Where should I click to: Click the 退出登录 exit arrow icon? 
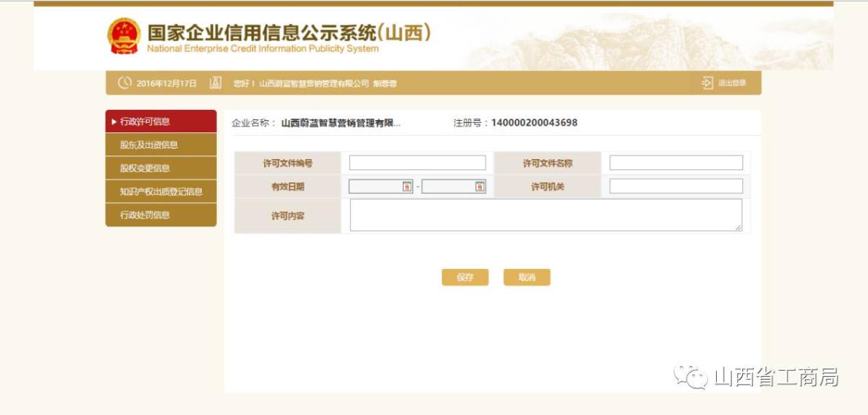coord(707,83)
